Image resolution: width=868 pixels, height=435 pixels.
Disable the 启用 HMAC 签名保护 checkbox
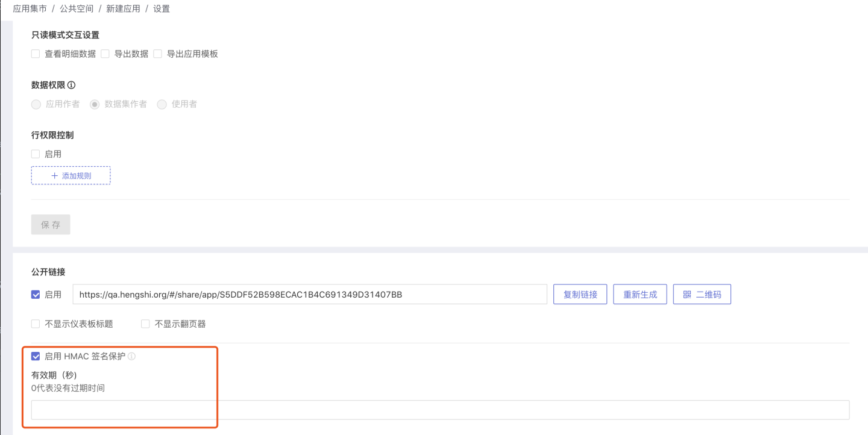pyautogui.click(x=36, y=356)
